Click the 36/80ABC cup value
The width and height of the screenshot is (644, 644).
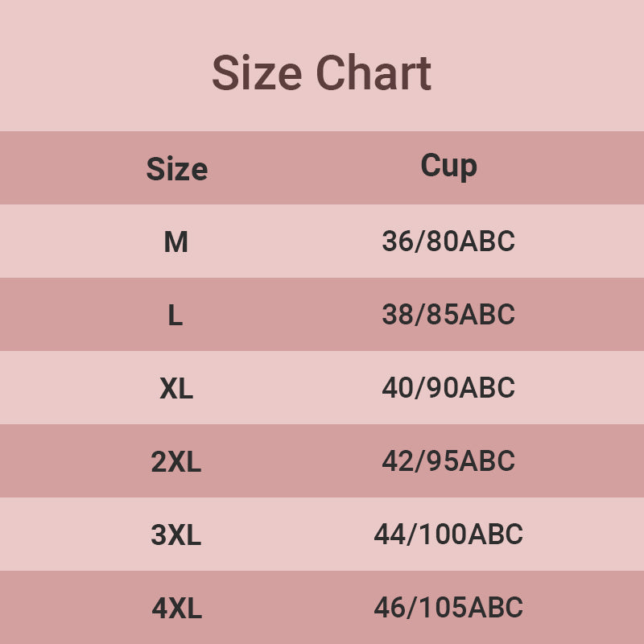click(x=448, y=242)
